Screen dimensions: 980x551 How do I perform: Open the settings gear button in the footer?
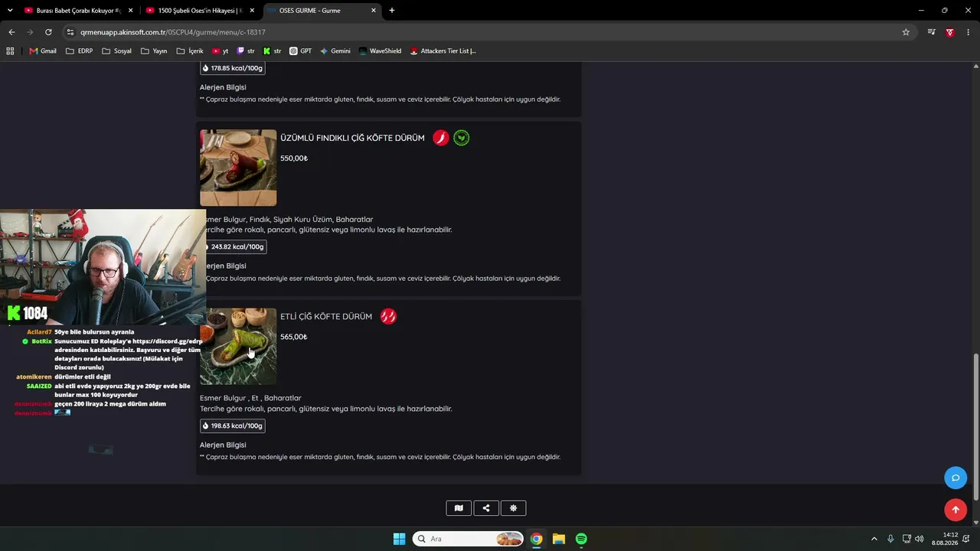513,508
